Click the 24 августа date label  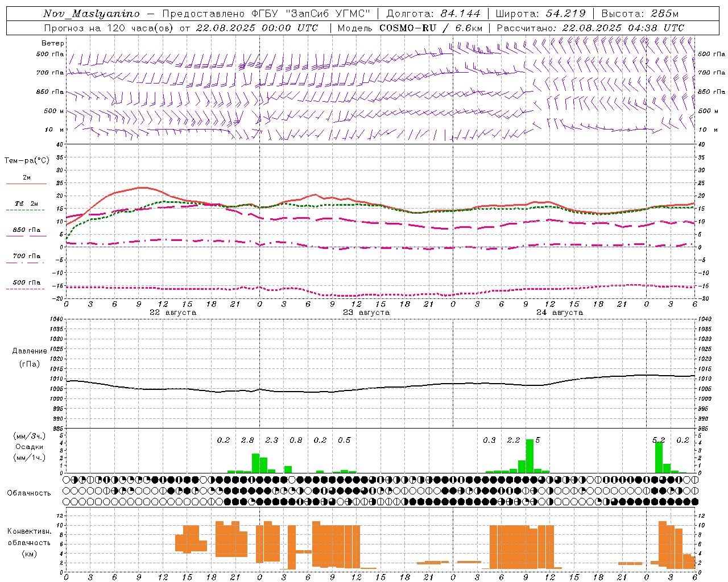tap(560, 313)
